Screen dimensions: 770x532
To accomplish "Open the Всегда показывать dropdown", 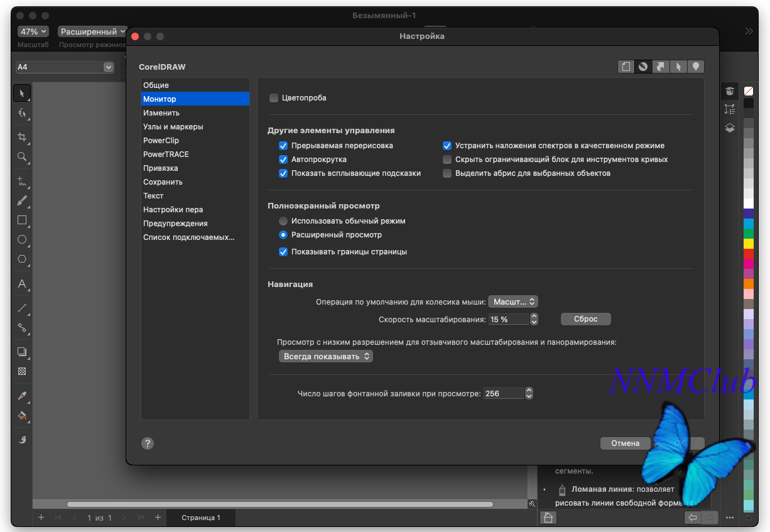I will click(326, 356).
